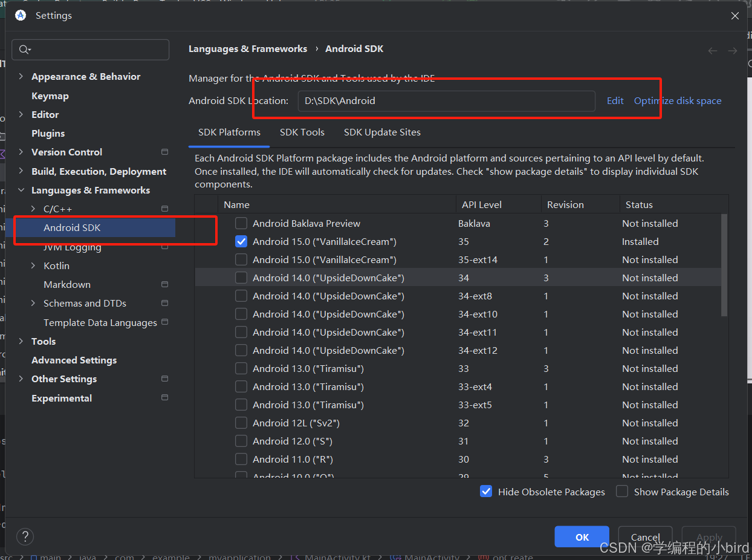Screen dimensions: 752x560
Task: Click the Cancel button
Action: pyautogui.click(x=646, y=537)
